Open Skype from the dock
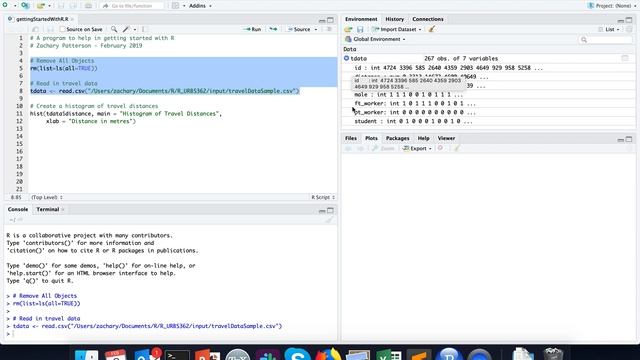Image resolution: width=640 pixels, height=360 pixels. (x=297, y=354)
